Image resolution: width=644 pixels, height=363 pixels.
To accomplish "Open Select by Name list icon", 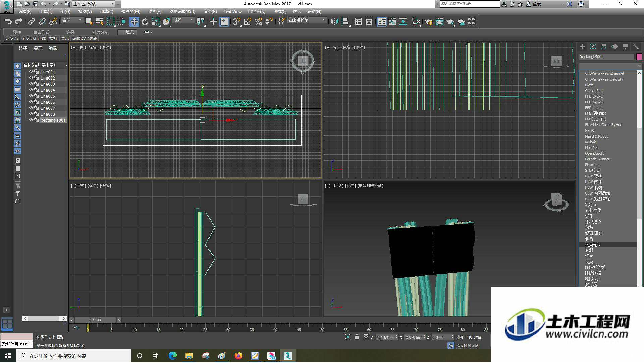I will pyautogui.click(x=100, y=22).
